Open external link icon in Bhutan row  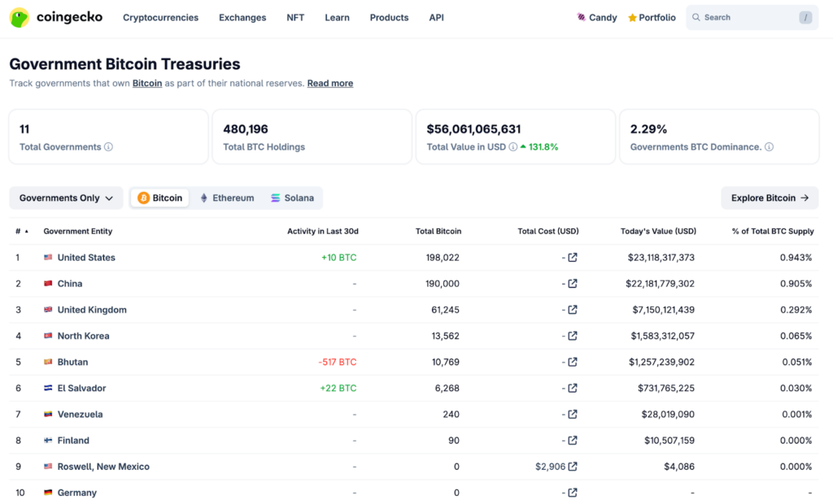coord(573,362)
